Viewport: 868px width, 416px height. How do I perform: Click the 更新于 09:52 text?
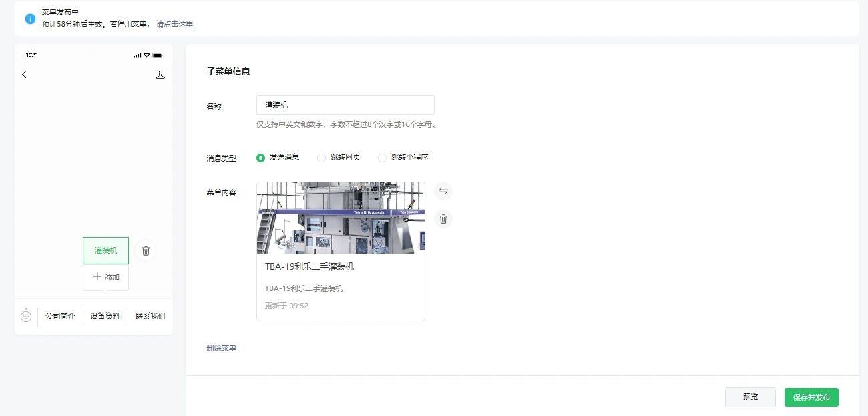(x=286, y=306)
